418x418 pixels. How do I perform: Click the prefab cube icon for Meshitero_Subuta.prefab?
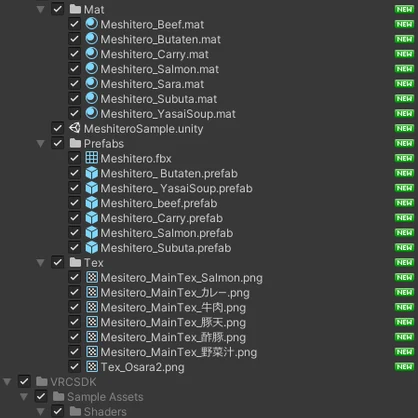[92, 247]
